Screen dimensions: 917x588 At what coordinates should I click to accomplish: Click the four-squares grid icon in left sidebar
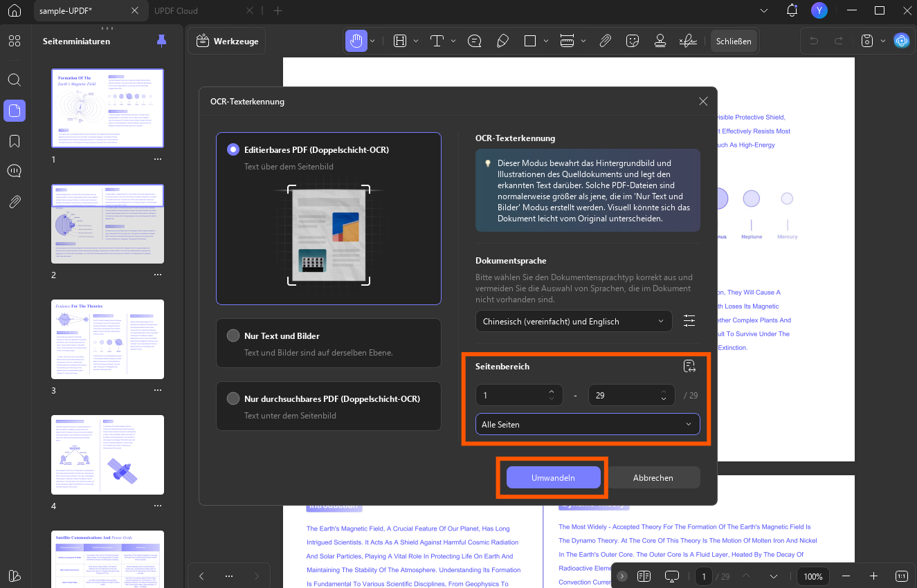tap(15, 41)
